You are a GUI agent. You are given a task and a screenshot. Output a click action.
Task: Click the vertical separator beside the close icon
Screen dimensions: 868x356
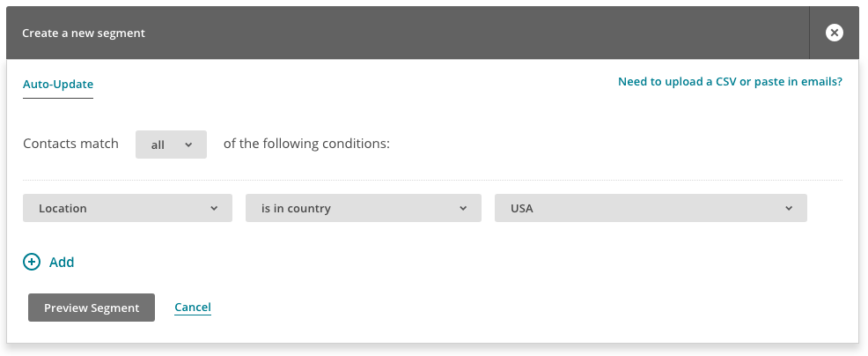809,33
